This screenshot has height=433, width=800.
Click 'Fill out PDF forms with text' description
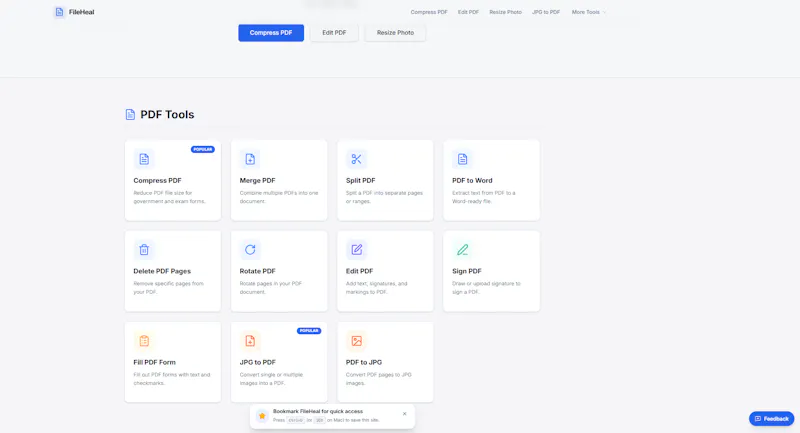[171, 378]
